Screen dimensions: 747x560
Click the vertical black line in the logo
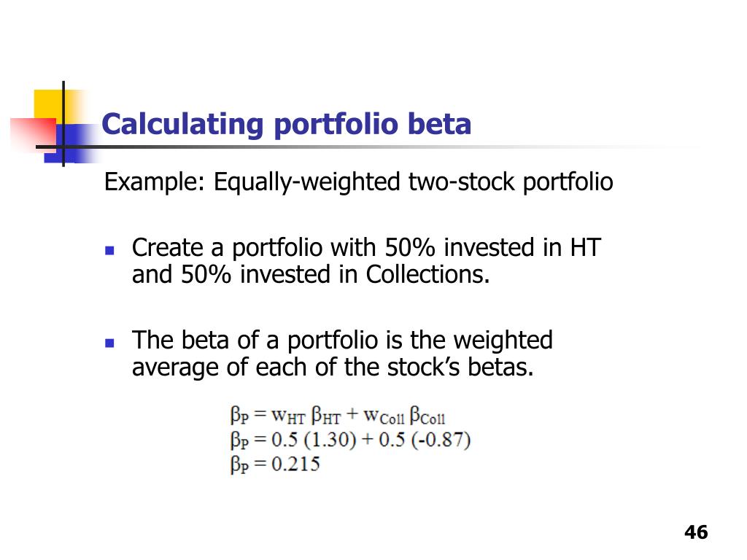(63, 124)
